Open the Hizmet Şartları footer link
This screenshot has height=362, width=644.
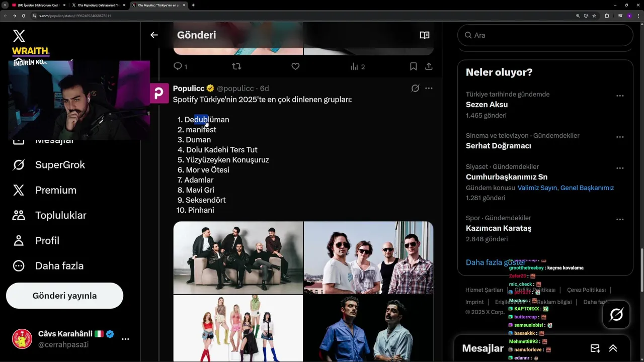pyautogui.click(x=484, y=290)
